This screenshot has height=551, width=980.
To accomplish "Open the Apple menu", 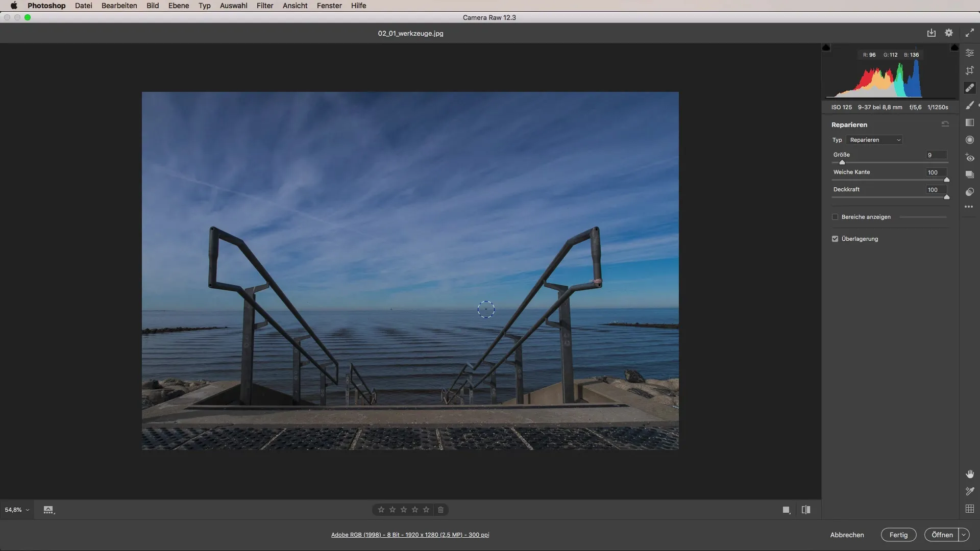I will (x=14, y=6).
